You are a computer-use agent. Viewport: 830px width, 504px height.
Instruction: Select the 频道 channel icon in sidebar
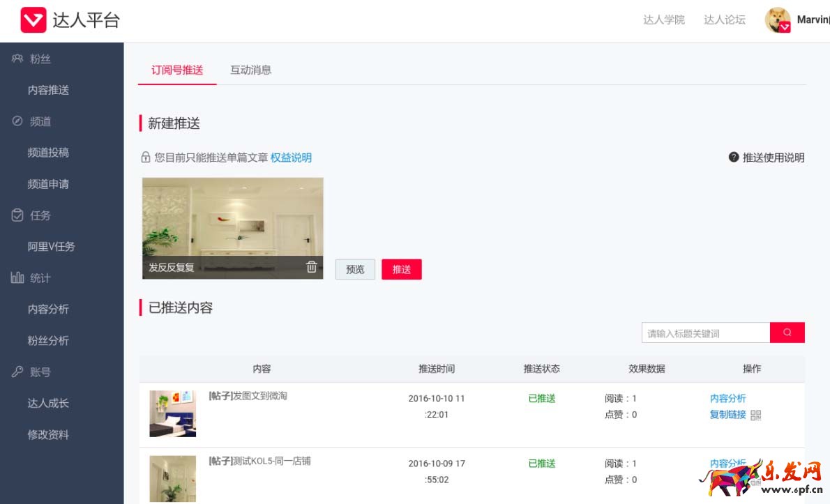pos(17,121)
